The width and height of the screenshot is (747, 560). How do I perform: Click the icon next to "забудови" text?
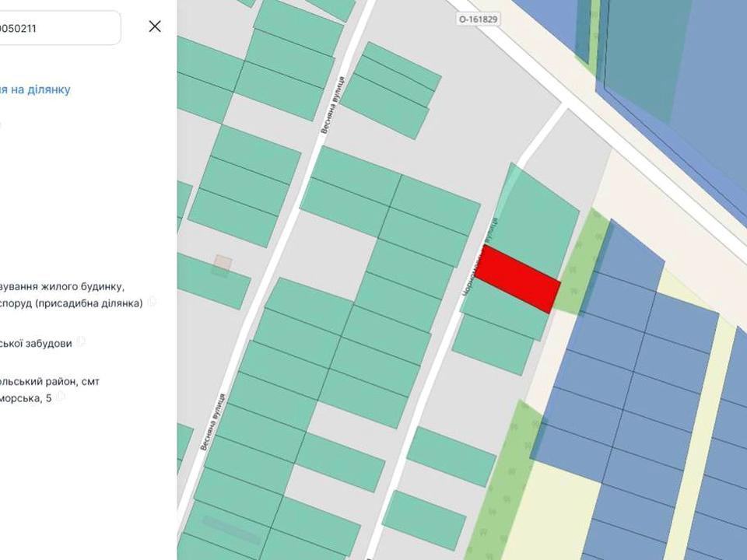(x=82, y=341)
